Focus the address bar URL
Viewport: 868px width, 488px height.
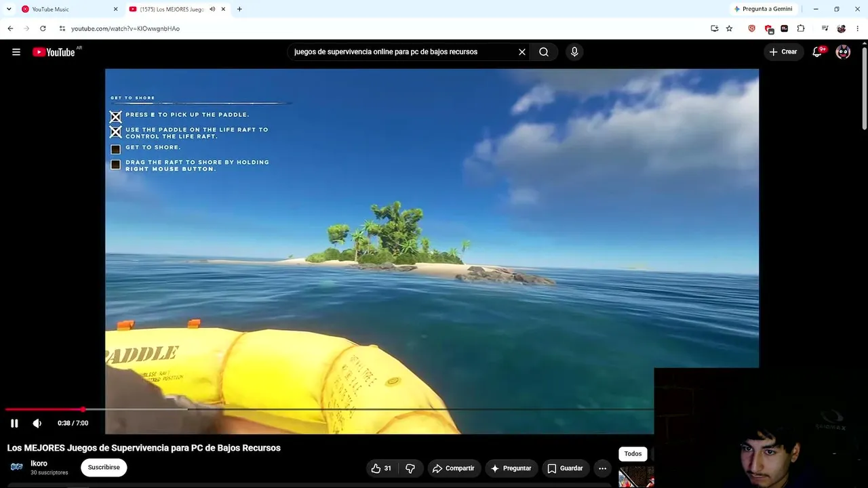click(125, 28)
